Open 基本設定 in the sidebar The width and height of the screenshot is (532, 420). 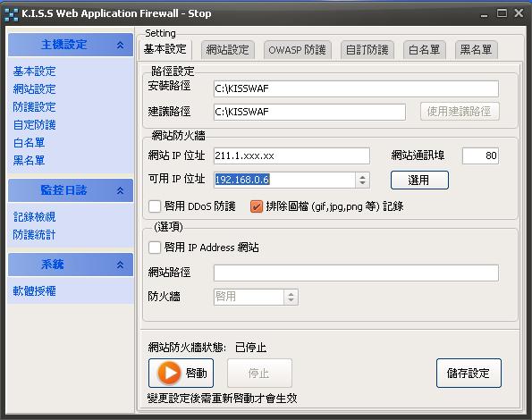pos(34,71)
